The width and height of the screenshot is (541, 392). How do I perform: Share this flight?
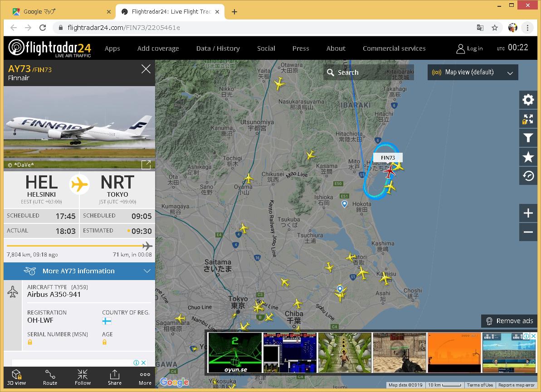coord(115,377)
